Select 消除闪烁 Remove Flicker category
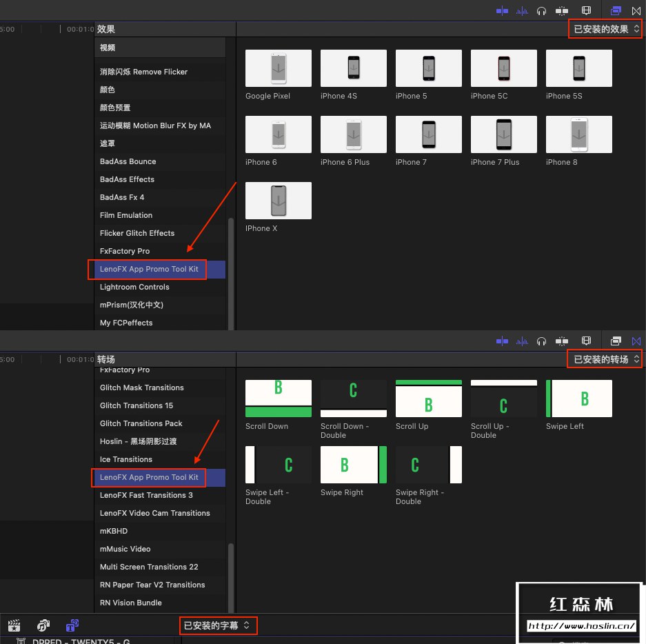This screenshot has width=646, height=644. click(x=160, y=72)
